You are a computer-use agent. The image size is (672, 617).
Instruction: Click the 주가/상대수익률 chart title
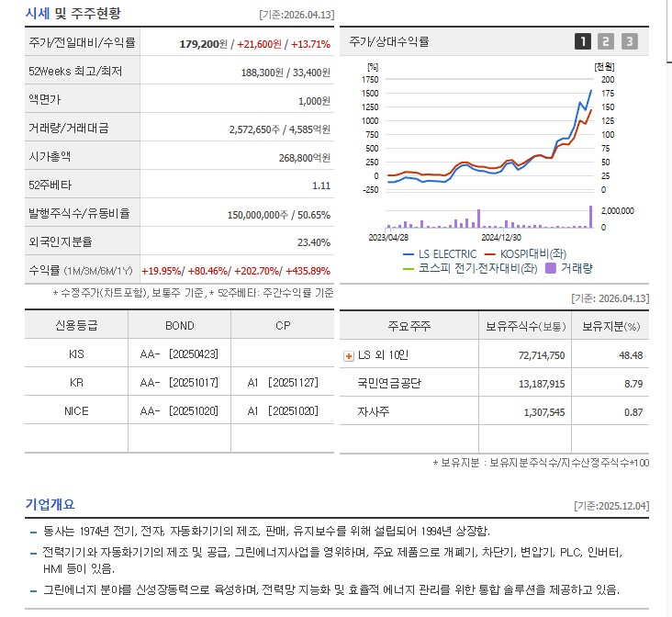tap(388, 41)
